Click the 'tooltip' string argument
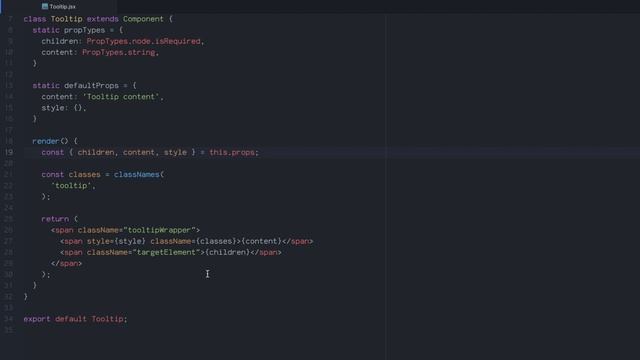Image resolution: width=640 pixels, height=360 pixels. click(71, 186)
